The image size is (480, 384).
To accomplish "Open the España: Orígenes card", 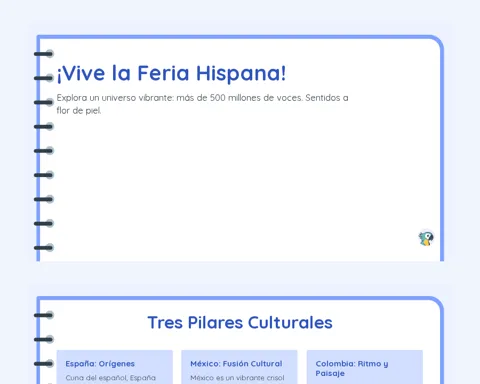I will click(x=115, y=367).
